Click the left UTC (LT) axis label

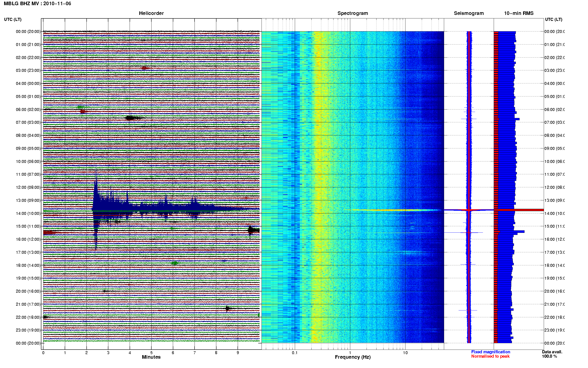tap(13, 19)
